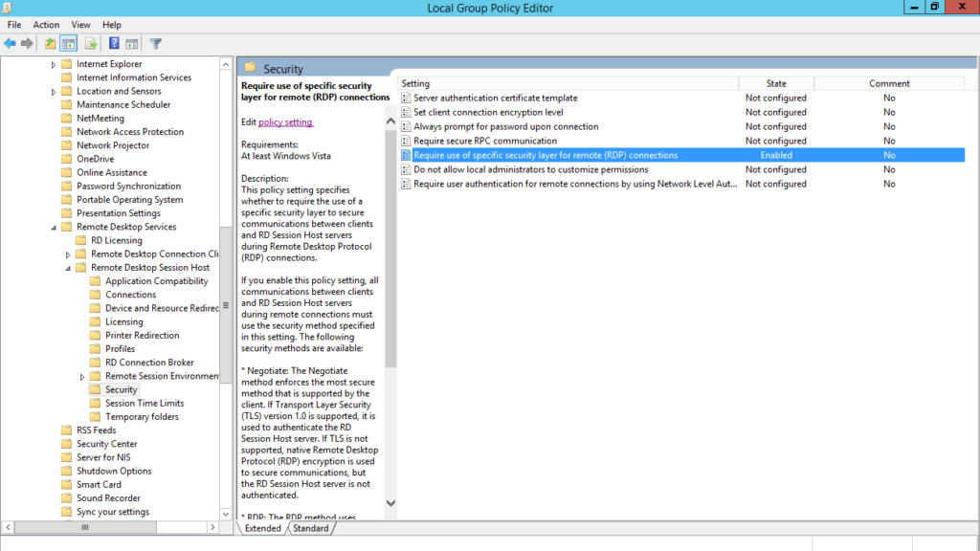
Task: Click the Filter funnel toolbar icon
Action: (155, 43)
